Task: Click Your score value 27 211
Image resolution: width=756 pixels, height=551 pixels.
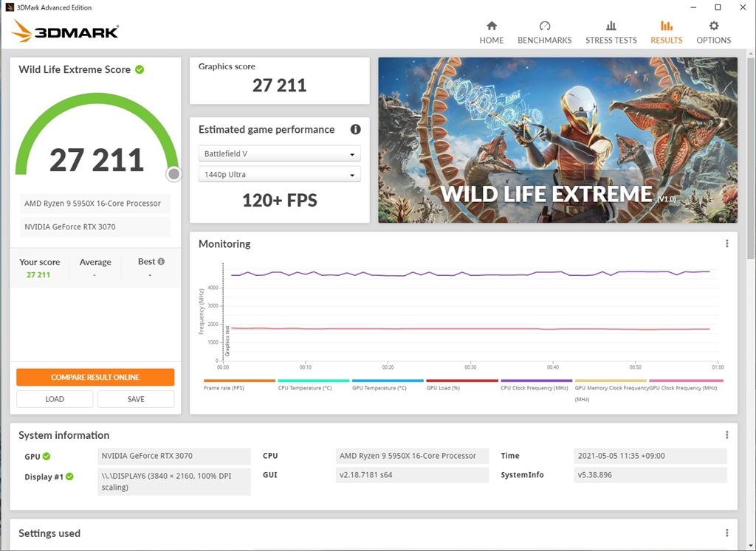Action: click(x=38, y=274)
